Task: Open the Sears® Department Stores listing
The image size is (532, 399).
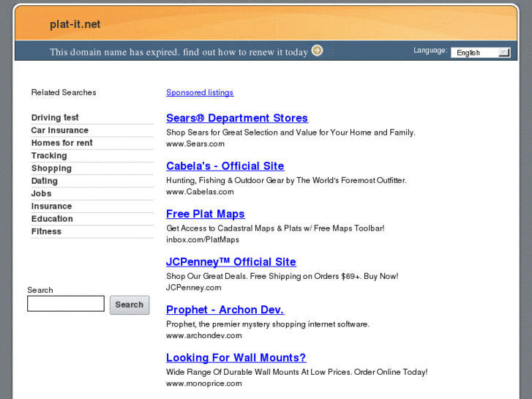Action: pyautogui.click(x=237, y=118)
